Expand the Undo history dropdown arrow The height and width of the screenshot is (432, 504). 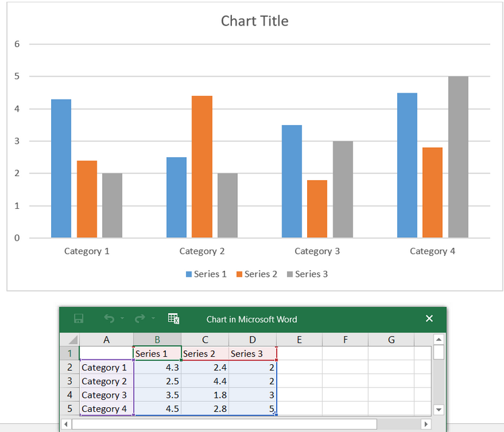click(x=122, y=318)
